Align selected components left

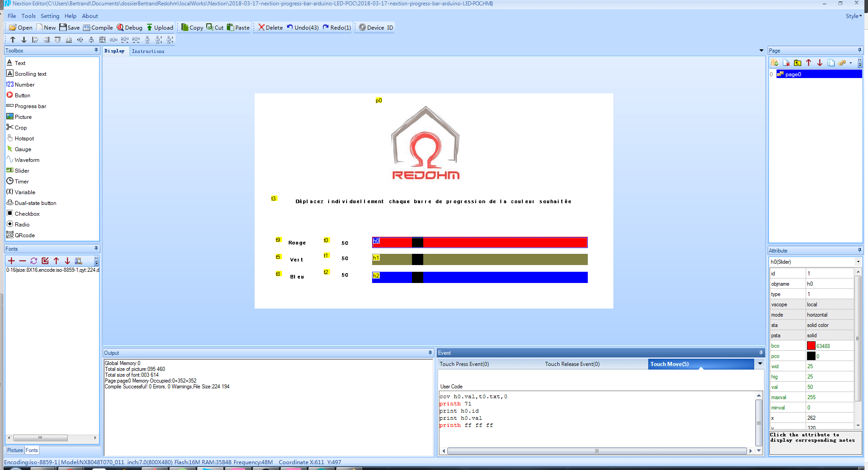coord(35,39)
